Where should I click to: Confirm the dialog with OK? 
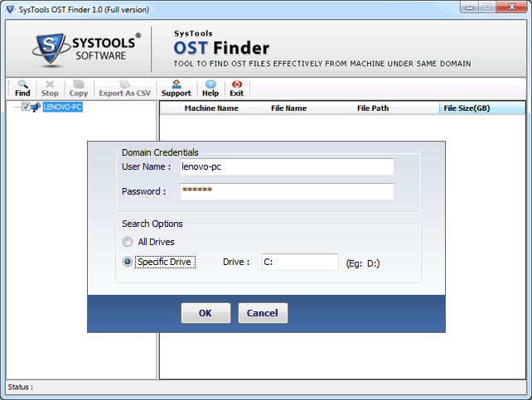pos(206,313)
